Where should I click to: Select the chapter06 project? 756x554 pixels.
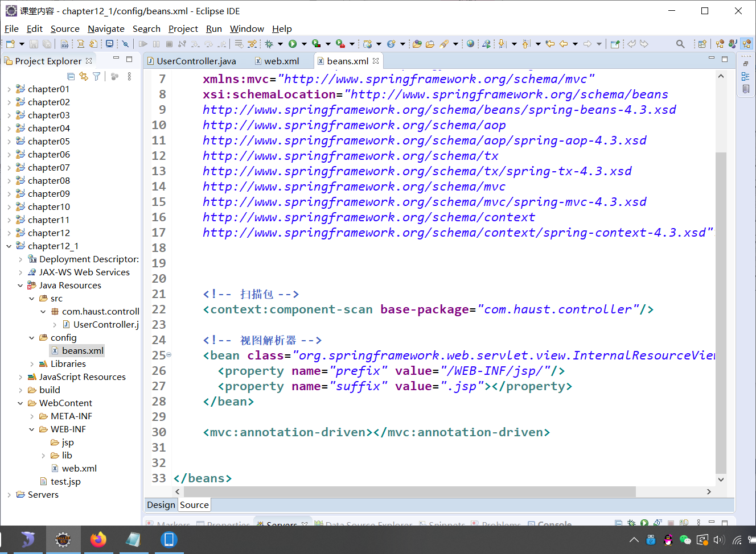point(43,155)
